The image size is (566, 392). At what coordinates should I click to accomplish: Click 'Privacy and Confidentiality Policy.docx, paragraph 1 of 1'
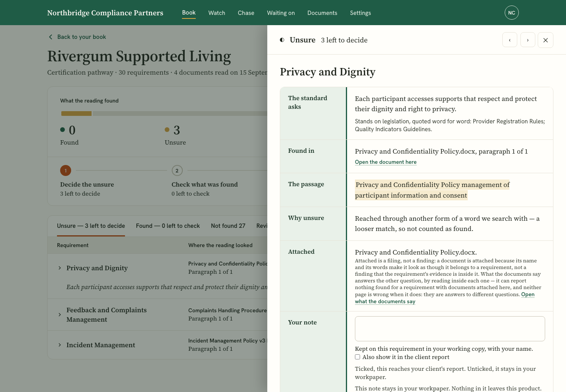pyautogui.click(x=441, y=152)
